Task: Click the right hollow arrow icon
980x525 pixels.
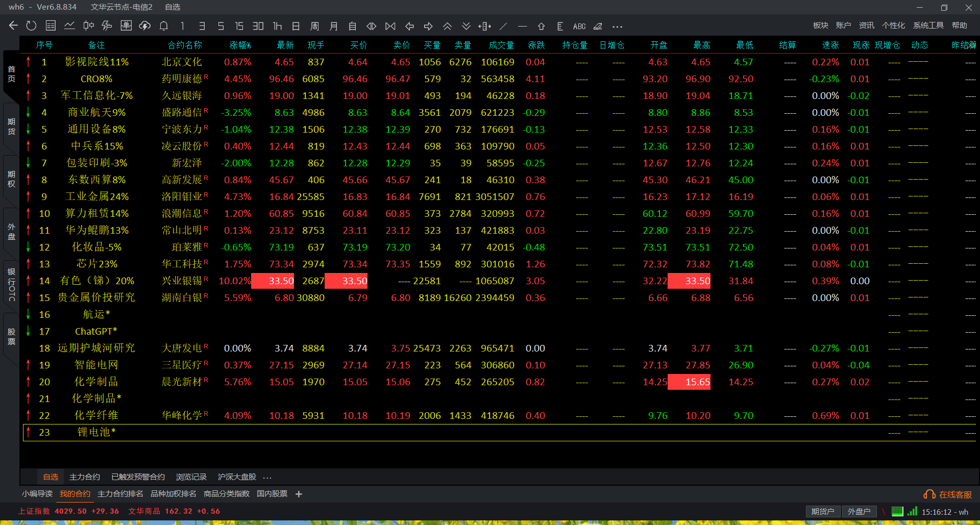Action: click(428, 26)
